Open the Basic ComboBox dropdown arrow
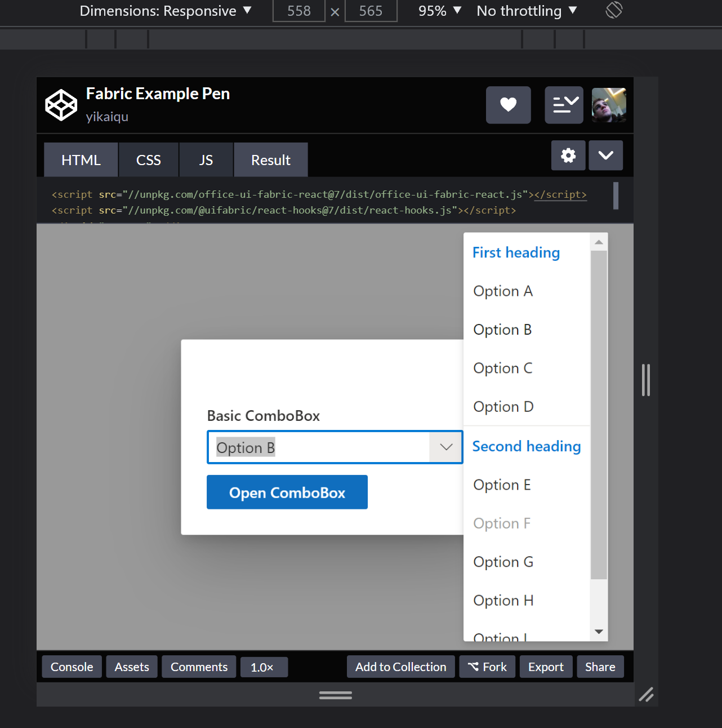This screenshot has width=722, height=728. pyautogui.click(x=445, y=447)
